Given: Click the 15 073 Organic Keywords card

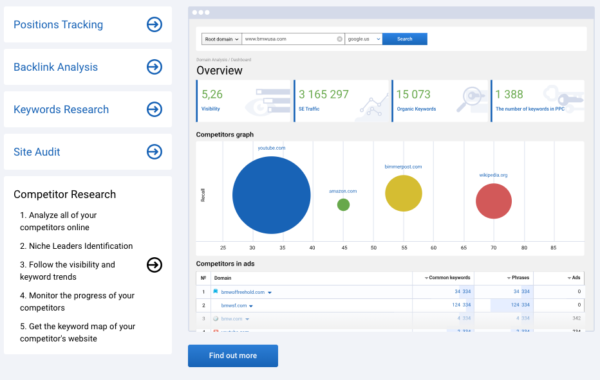Looking at the screenshot, I should (x=440, y=101).
